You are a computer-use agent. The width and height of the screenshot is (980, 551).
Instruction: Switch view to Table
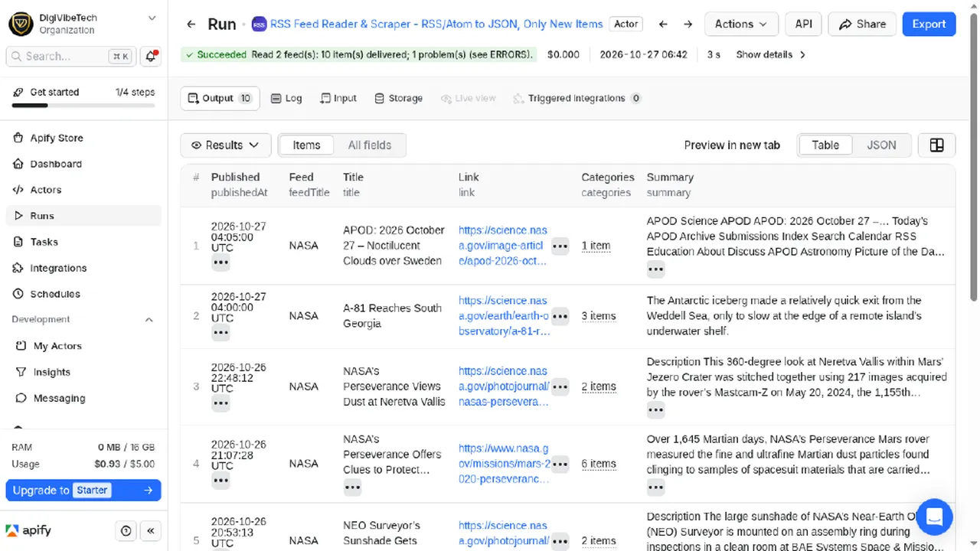tap(825, 145)
